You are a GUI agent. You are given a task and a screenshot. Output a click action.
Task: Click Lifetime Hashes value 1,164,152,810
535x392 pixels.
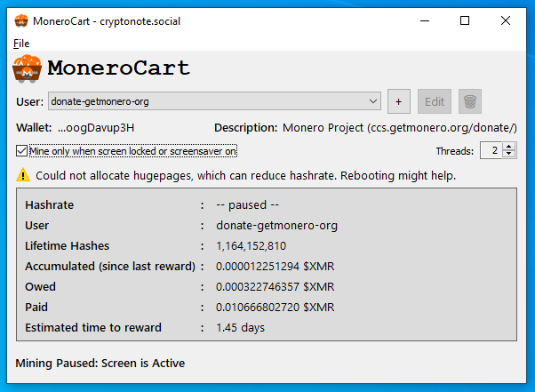click(252, 245)
